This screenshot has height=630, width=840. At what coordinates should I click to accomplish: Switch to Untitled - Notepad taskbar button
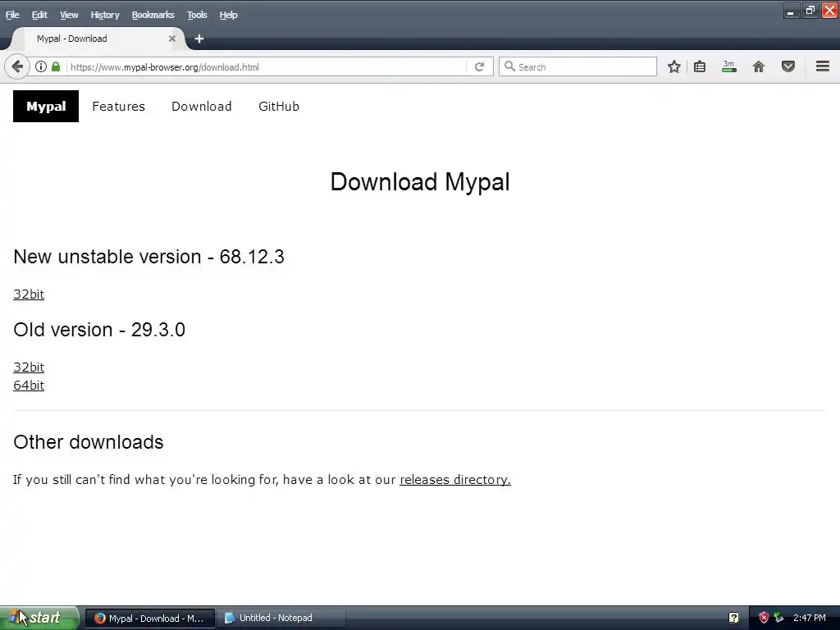click(x=281, y=619)
